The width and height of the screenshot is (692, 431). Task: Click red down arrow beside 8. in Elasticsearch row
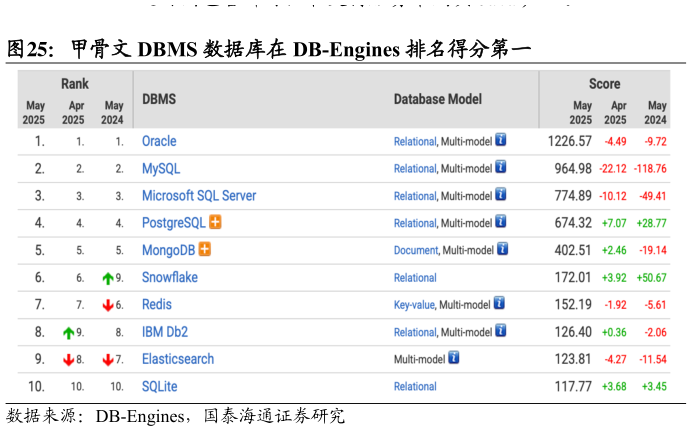[68, 360]
